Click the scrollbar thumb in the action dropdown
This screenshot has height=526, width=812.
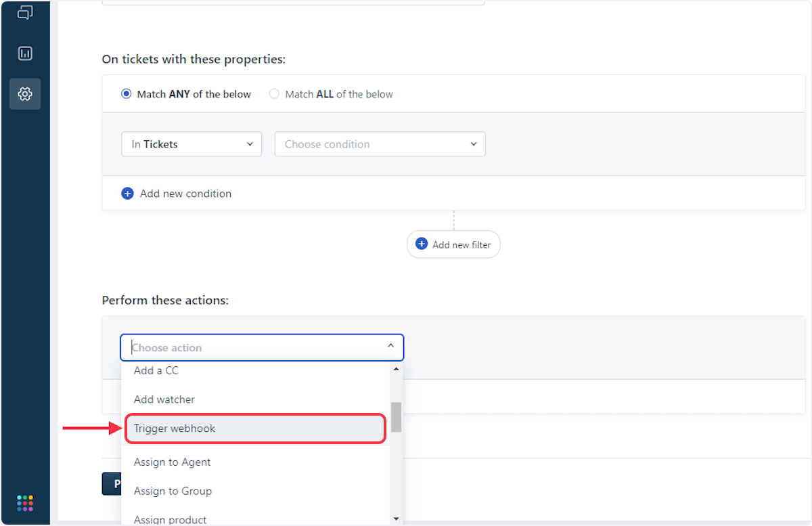[x=396, y=418]
